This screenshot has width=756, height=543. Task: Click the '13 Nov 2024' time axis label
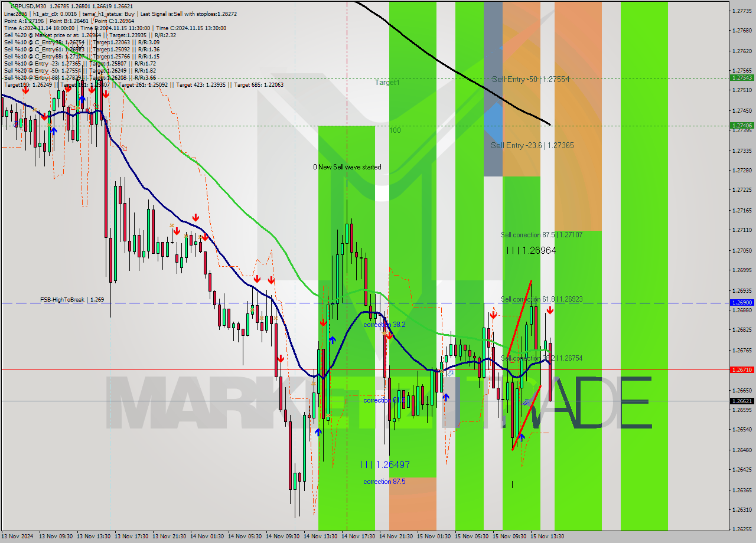(18, 537)
